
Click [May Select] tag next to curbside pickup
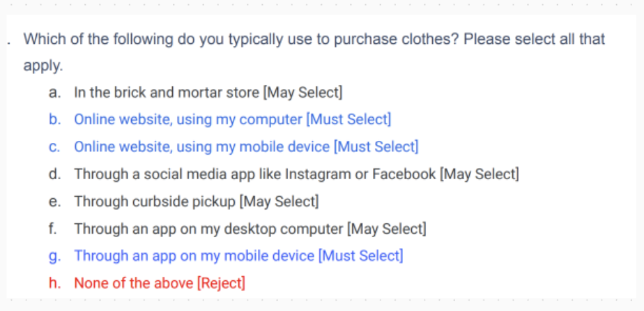279,202
